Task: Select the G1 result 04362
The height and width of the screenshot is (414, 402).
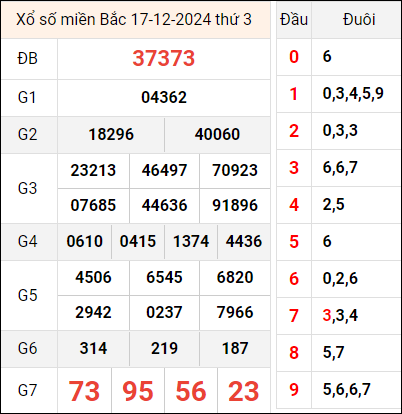Action: pyautogui.click(x=164, y=97)
